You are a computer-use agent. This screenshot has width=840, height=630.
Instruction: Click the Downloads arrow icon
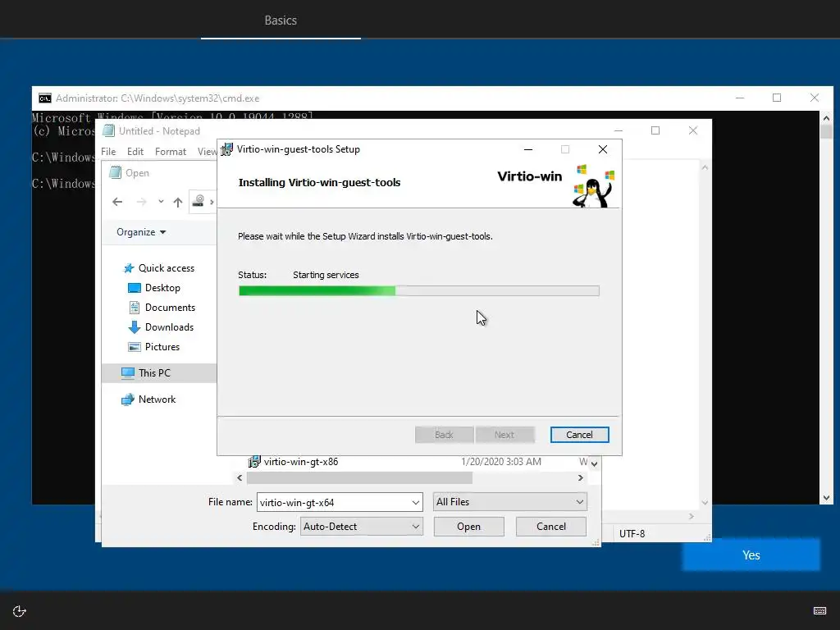pos(135,327)
